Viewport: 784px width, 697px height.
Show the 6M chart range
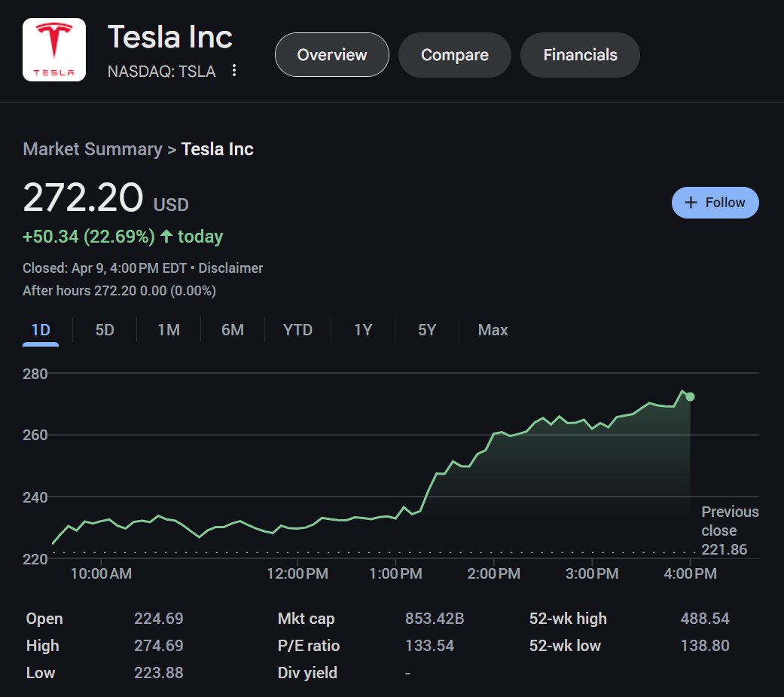click(233, 330)
